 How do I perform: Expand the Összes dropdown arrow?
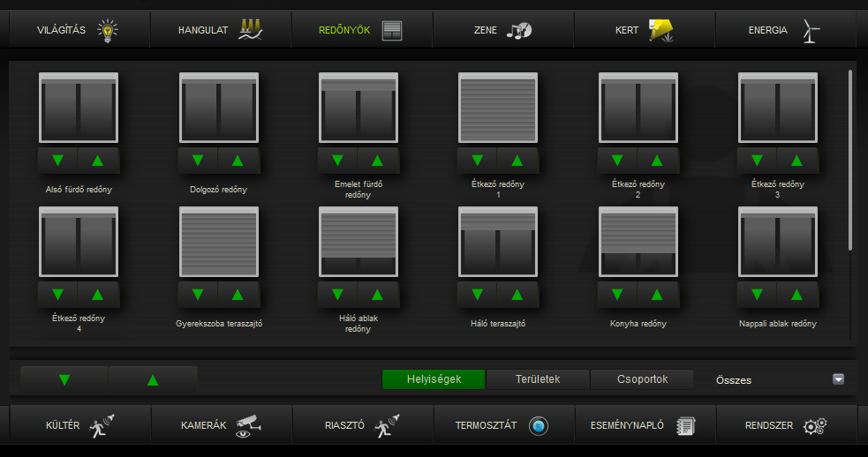pos(838,379)
